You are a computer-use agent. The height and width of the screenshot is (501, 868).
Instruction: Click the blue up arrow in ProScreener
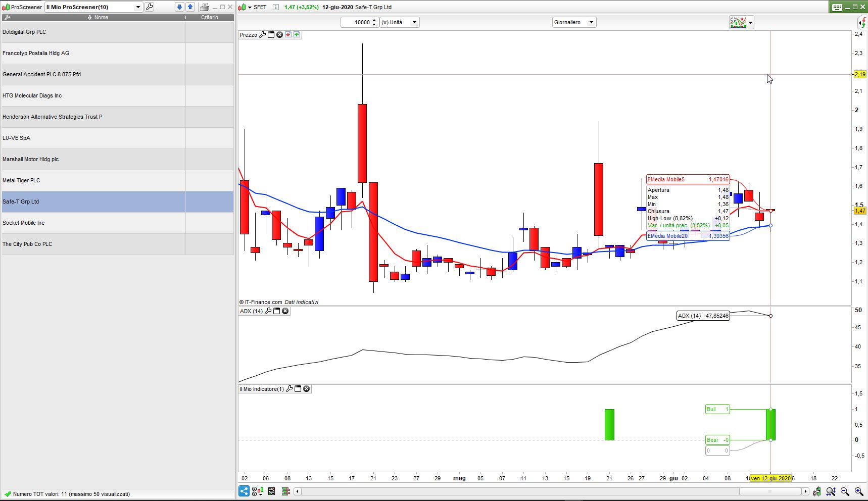coord(190,7)
